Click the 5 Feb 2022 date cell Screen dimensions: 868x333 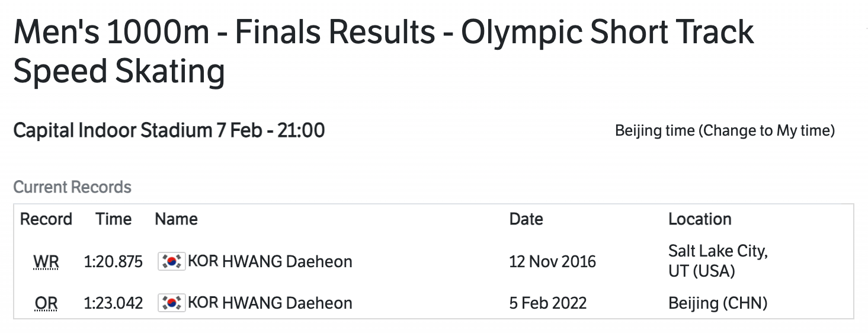click(547, 303)
